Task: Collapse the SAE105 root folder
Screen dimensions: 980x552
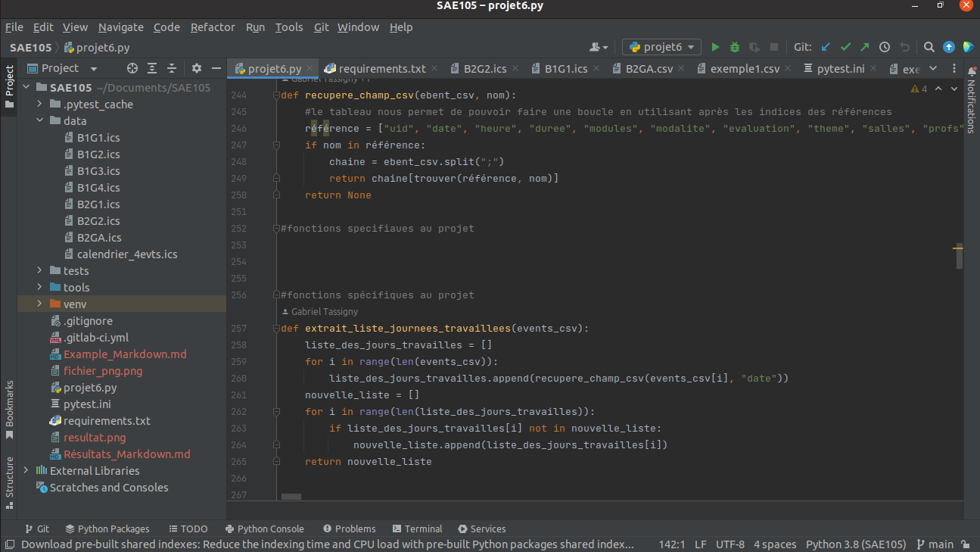Action: click(x=26, y=88)
